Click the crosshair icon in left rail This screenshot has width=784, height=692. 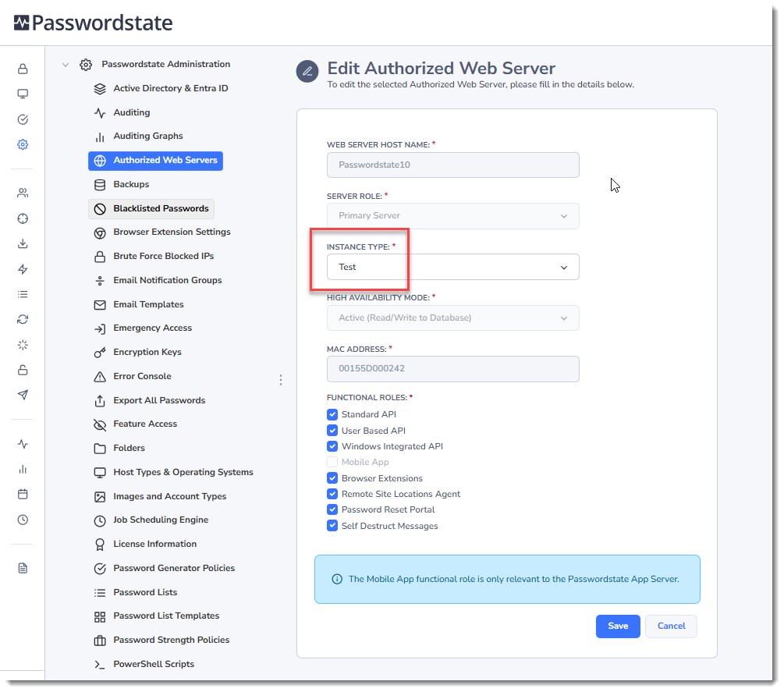(23, 218)
